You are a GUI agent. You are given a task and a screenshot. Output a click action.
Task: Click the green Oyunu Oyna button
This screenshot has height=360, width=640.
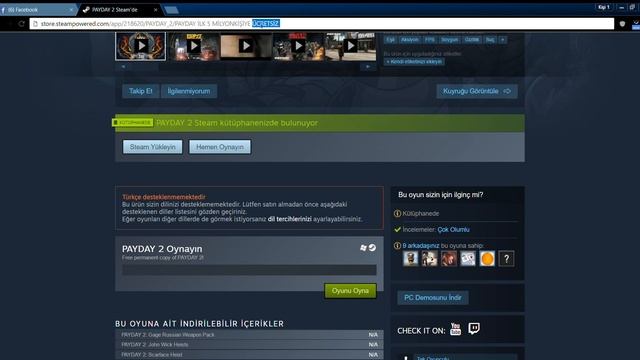350,291
